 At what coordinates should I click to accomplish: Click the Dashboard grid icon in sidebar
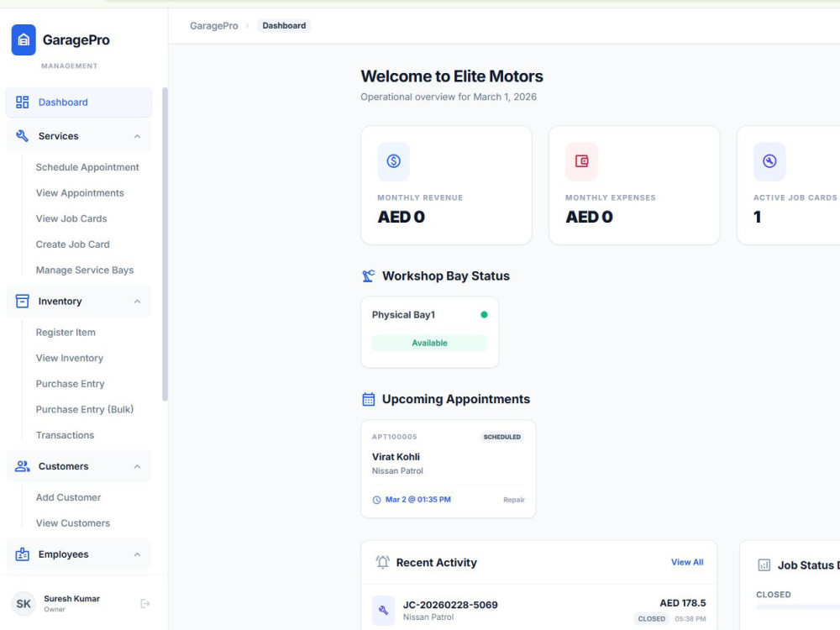(x=22, y=102)
